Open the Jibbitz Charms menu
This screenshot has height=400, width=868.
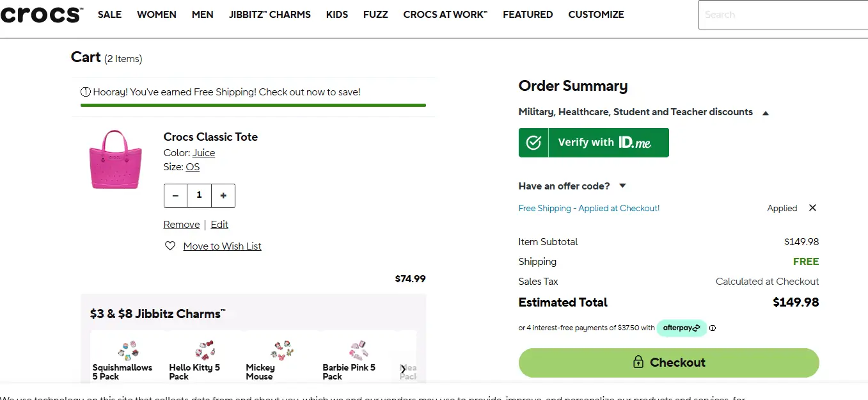269,14
